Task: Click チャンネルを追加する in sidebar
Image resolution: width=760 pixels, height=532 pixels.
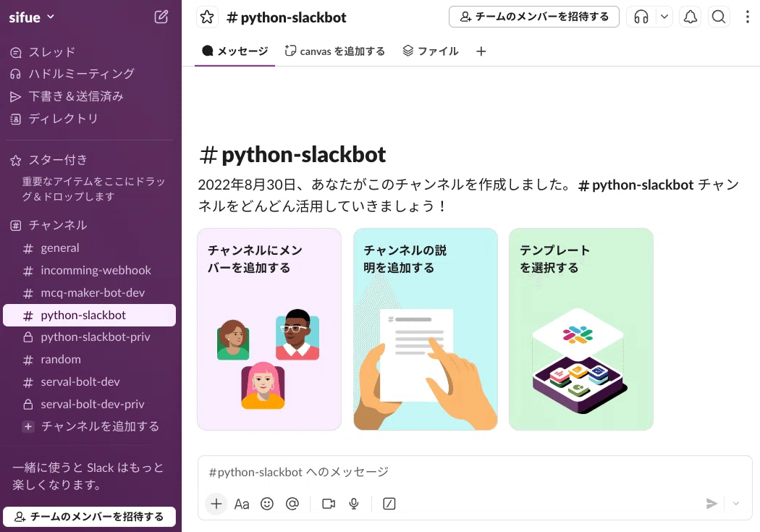Action: tap(89, 426)
